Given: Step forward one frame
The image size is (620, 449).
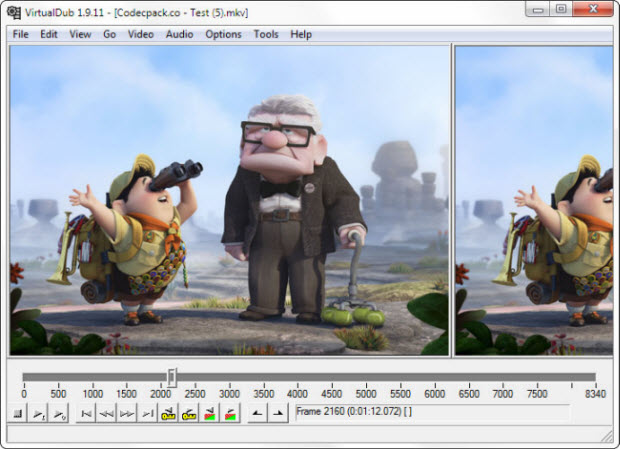Looking at the screenshot, I should pos(127,413).
